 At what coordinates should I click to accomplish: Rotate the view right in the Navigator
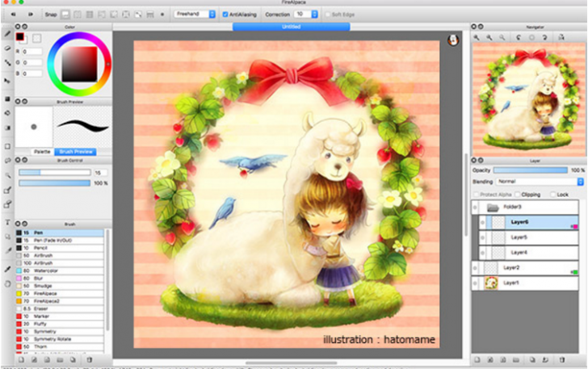coord(544,37)
